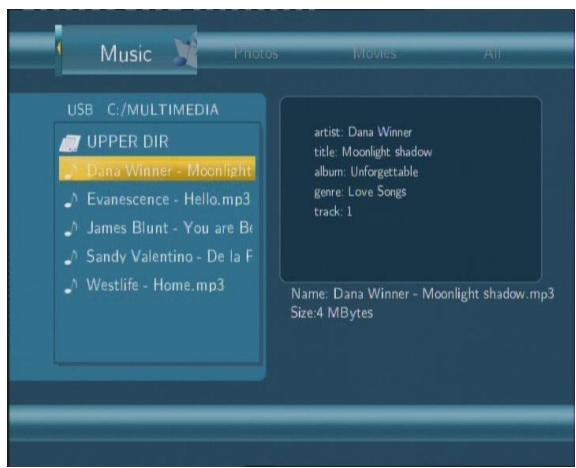Click Name: Dana Winner file name text

pyautogui.click(x=422, y=294)
